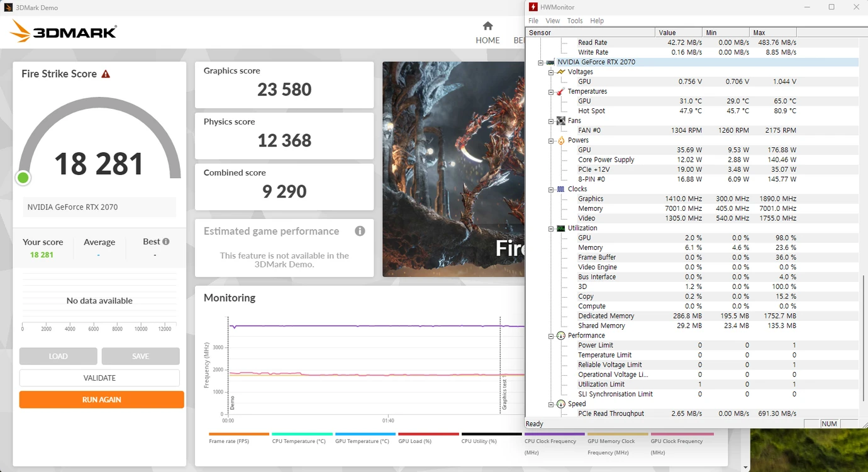Image resolution: width=868 pixels, height=472 pixels.
Task: Open the HOME icon in 3DMark navigation
Action: 487,26
